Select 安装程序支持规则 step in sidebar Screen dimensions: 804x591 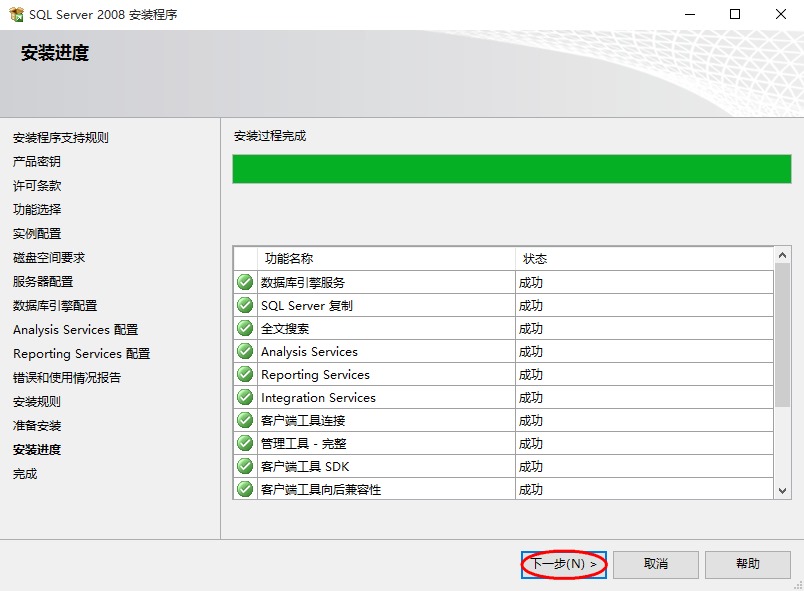click(61, 137)
